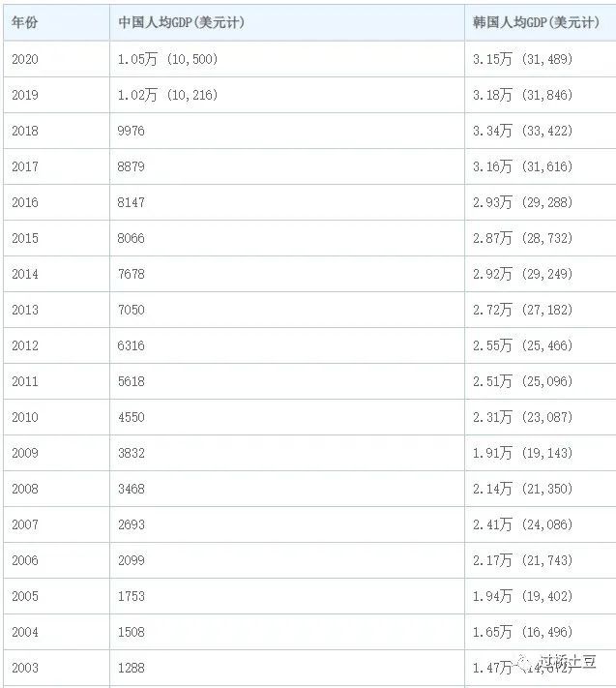Viewport: 616px width, 688px height.
Task: Select the 韩国人均GDP(美元计) column header
Action: click(536, 22)
